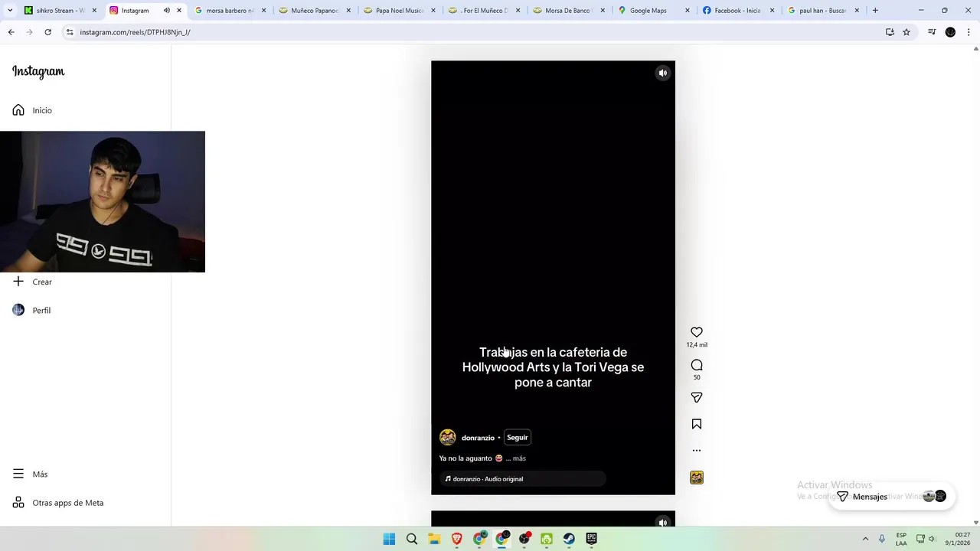This screenshot has width=980, height=551.
Task: Open Brave browser from the taskbar
Action: pos(456,539)
